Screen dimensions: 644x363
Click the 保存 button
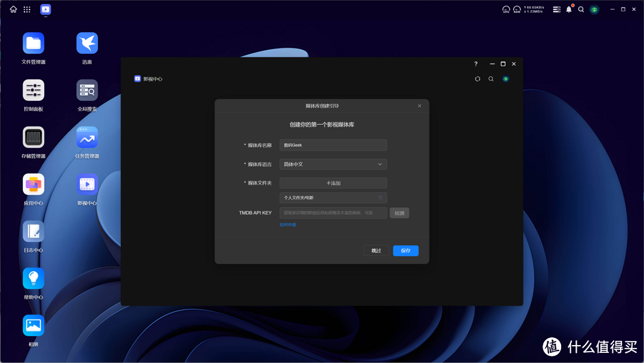[405, 251]
